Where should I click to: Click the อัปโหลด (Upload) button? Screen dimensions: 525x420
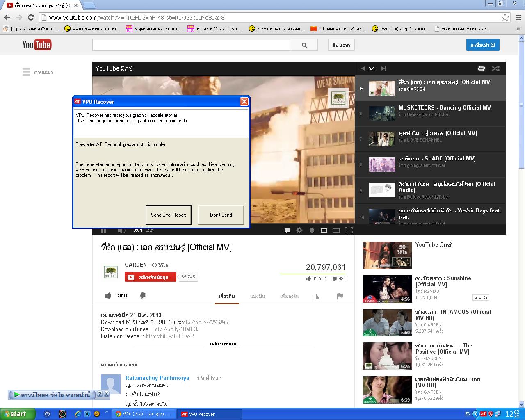point(341,45)
